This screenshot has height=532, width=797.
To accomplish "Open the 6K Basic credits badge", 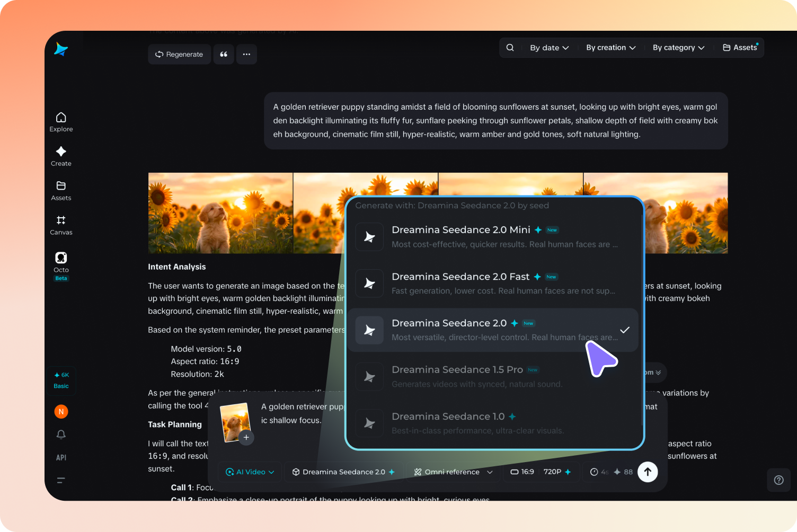I will pos(61,380).
